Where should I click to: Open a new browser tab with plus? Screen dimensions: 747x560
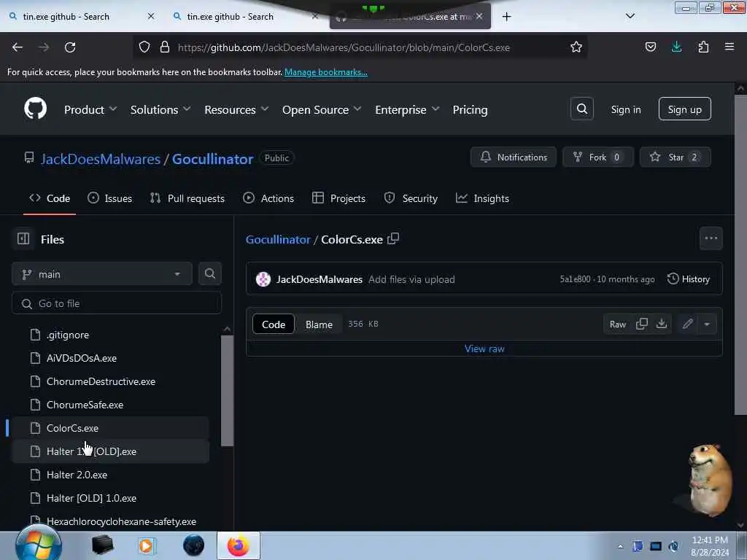[x=506, y=17]
